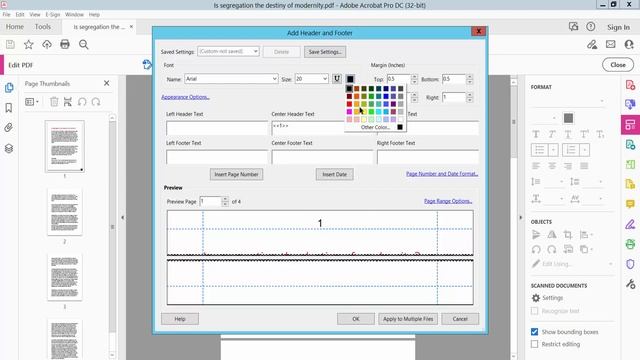Click the Save file icon in toolbar

(10, 44)
